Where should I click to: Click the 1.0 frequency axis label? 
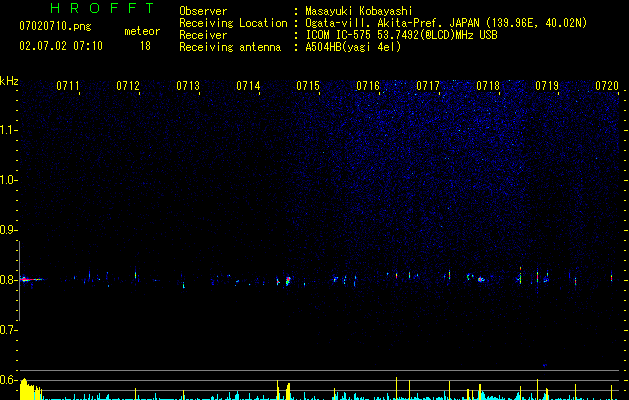pyautogui.click(x=9, y=180)
